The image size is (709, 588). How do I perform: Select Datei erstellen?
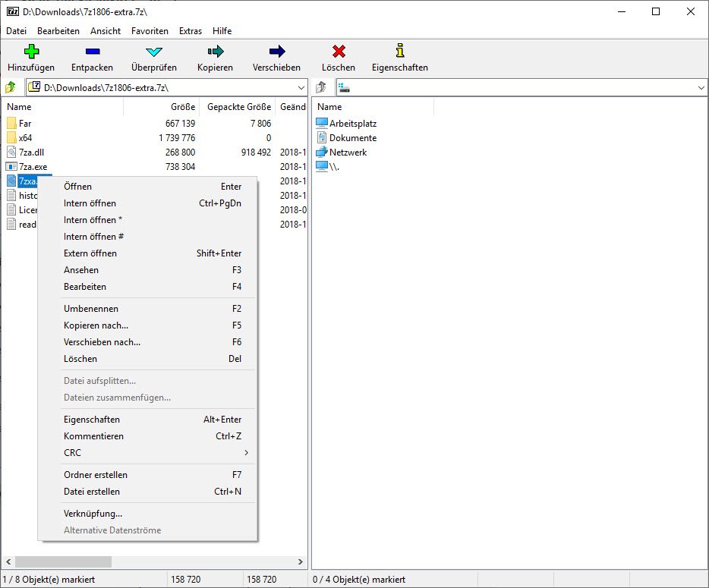pos(148,492)
